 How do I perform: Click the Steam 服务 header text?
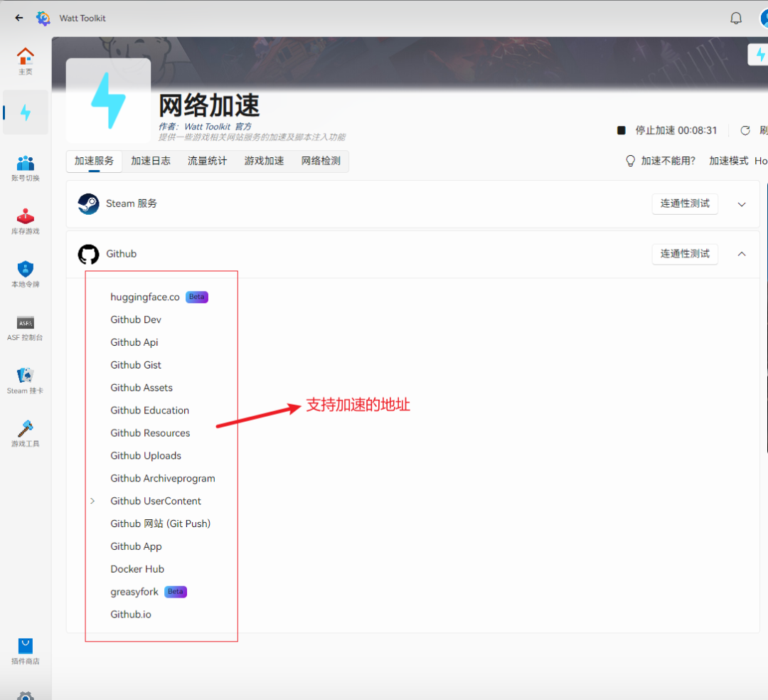point(132,203)
